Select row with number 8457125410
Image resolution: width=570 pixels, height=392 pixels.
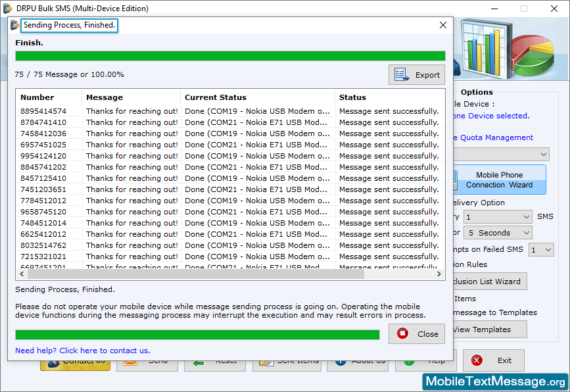point(230,178)
